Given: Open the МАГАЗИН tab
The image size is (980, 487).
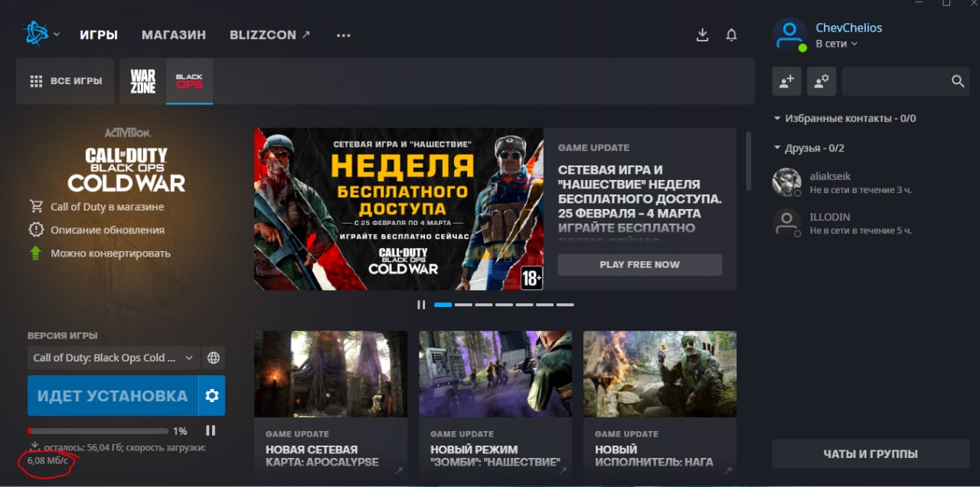Looking at the screenshot, I should tap(174, 35).
